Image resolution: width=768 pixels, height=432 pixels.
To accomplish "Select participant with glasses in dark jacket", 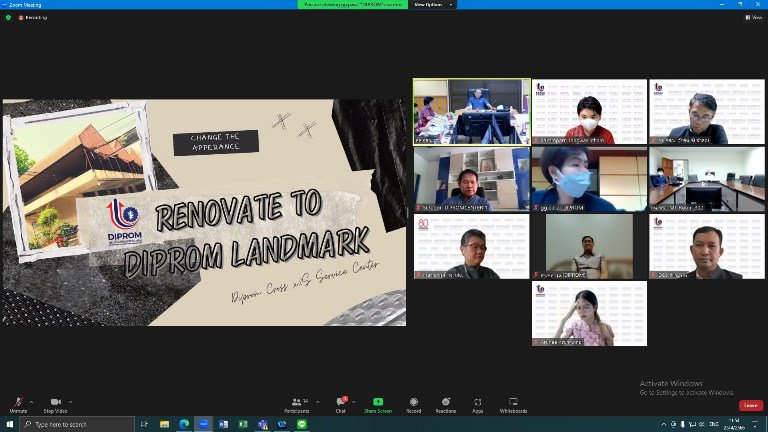I will [707, 112].
